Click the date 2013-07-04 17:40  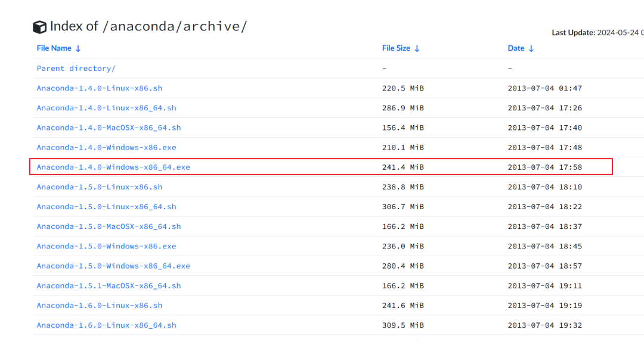545,128
